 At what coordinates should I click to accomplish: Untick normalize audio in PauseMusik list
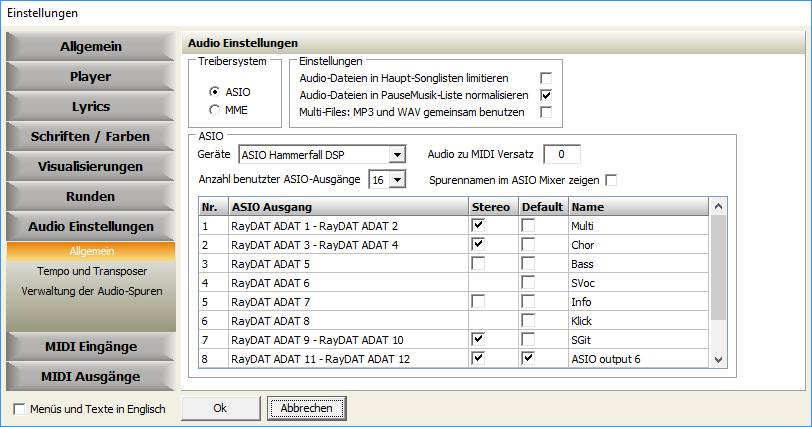point(546,94)
